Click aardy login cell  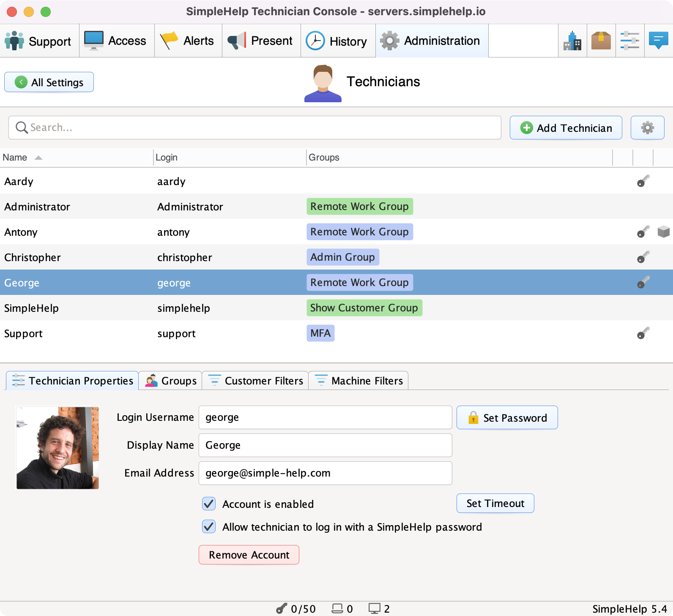(171, 182)
